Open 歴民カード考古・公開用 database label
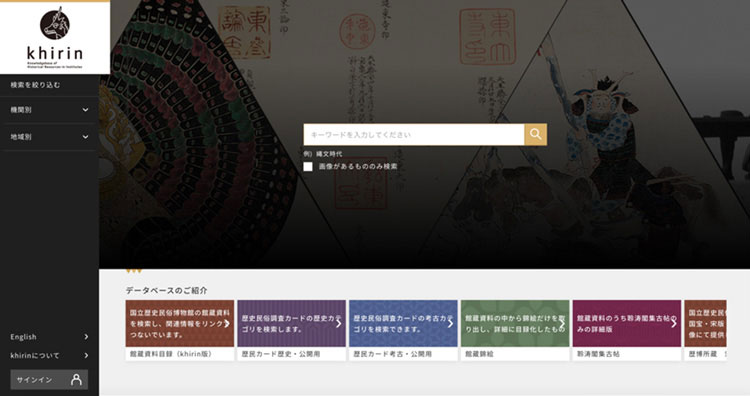 (393, 354)
